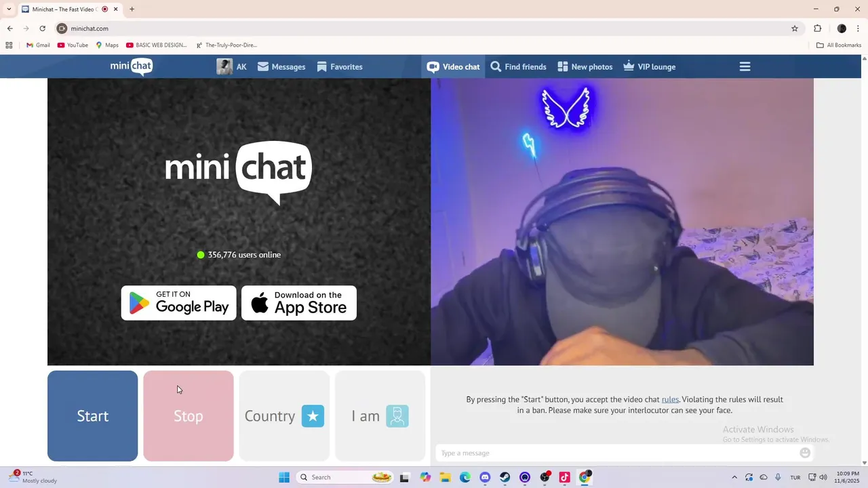
Task: Open New photos in the navigation
Action: click(585, 66)
